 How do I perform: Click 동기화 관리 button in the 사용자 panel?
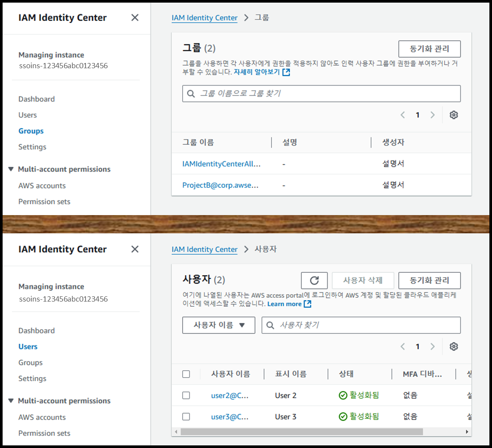pyautogui.click(x=429, y=280)
